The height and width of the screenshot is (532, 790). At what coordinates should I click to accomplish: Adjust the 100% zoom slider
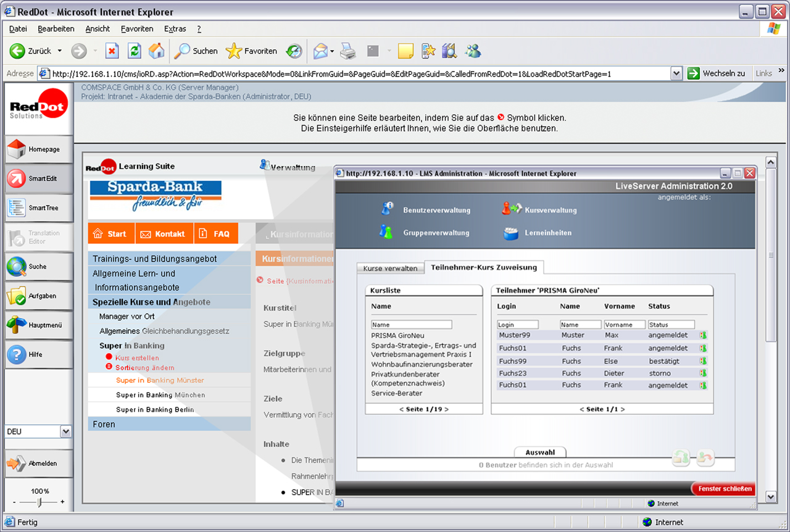tap(39, 503)
